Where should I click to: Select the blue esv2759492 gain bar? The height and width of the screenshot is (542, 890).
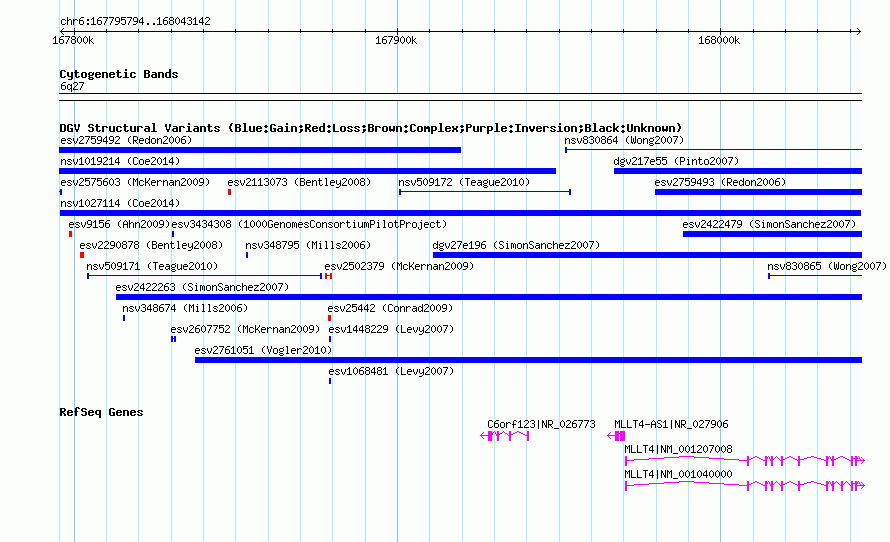coord(260,150)
